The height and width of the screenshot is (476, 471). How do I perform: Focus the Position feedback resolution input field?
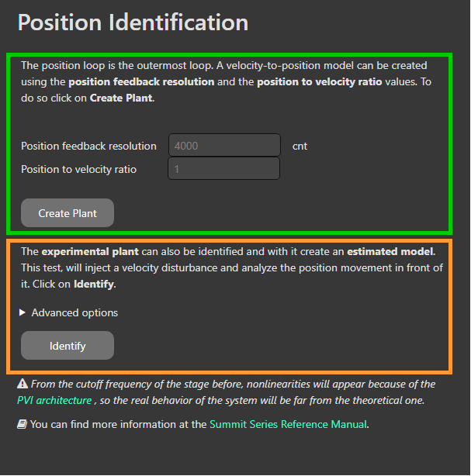(x=224, y=146)
